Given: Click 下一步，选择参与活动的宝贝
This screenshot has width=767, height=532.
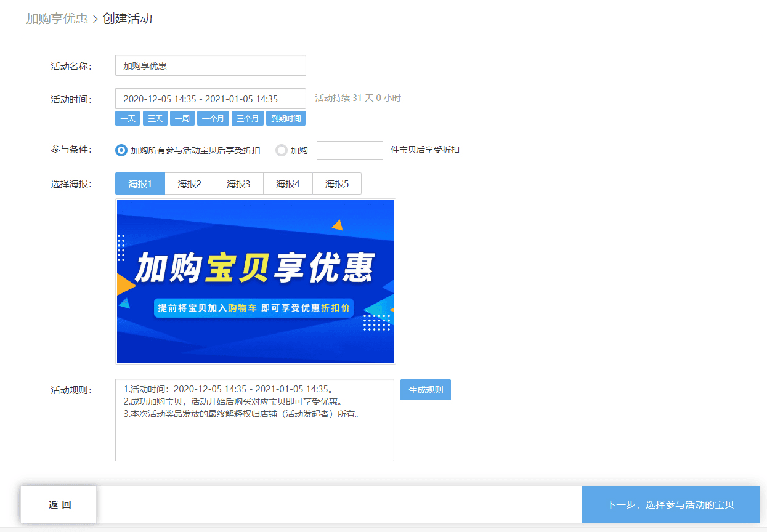Looking at the screenshot, I should tap(670, 504).
